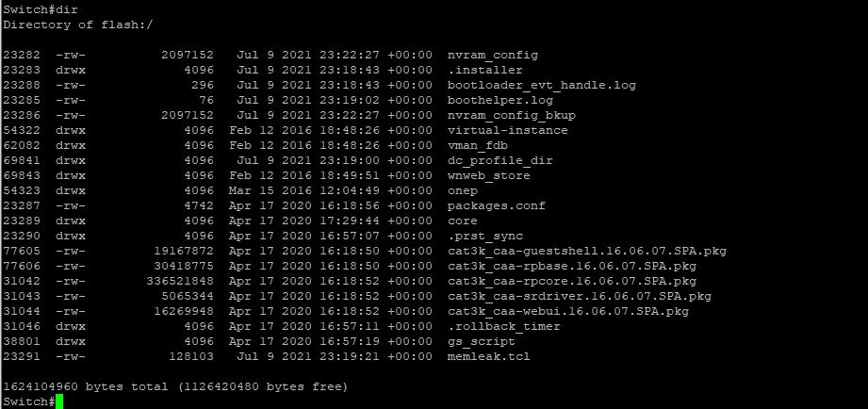Viewport: 868px width, 409px height.
Task: Select the onep directory name
Action: (x=462, y=191)
